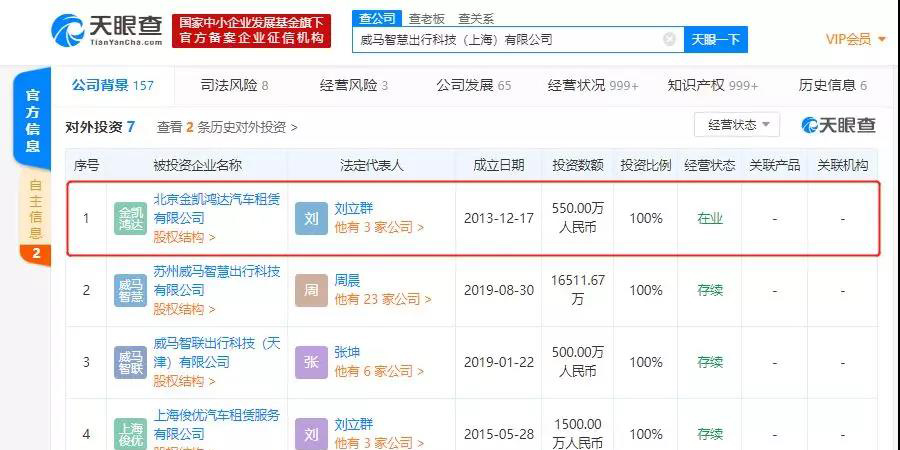Image resolution: width=900 pixels, height=450 pixels.
Task: Click the amount 500.00万人民币
Action: point(577,361)
